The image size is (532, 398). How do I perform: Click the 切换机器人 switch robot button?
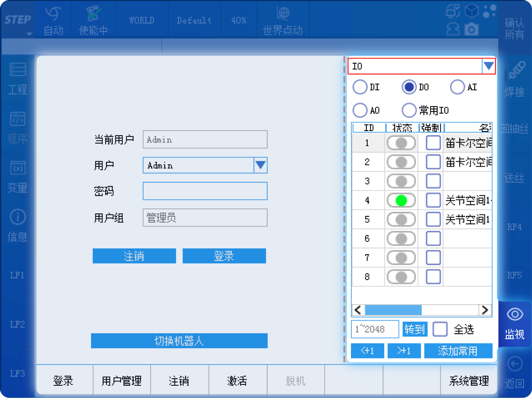point(179,341)
